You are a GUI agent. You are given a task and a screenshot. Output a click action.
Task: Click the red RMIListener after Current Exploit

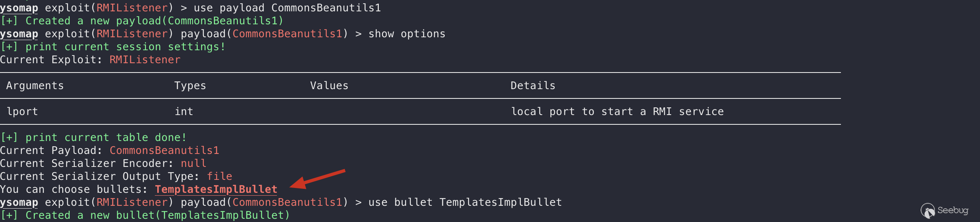145,60
